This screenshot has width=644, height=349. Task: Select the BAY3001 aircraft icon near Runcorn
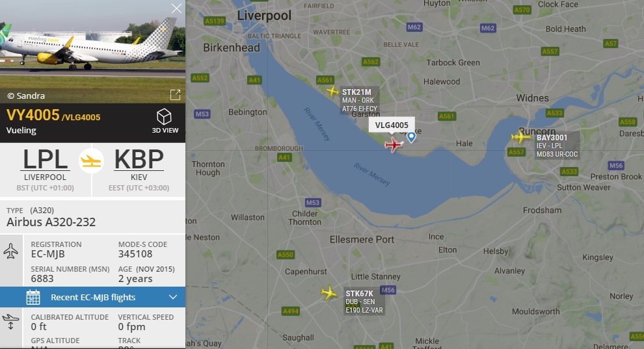pyautogui.click(x=521, y=136)
